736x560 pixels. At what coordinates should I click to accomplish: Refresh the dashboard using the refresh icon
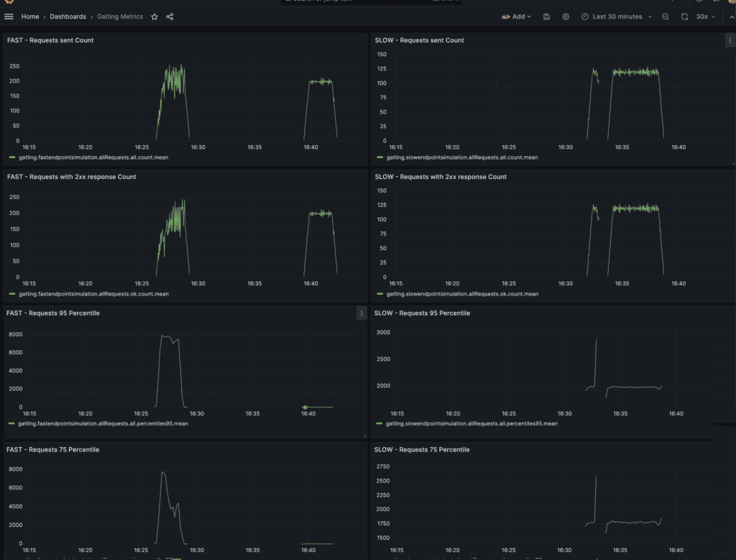[x=684, y=17]
